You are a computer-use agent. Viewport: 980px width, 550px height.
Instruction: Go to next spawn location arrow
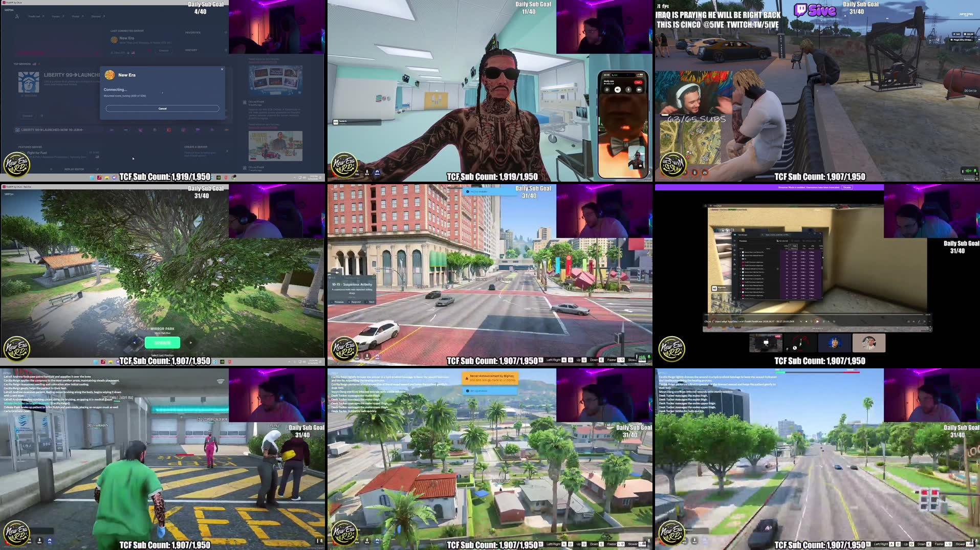[190, 342]
